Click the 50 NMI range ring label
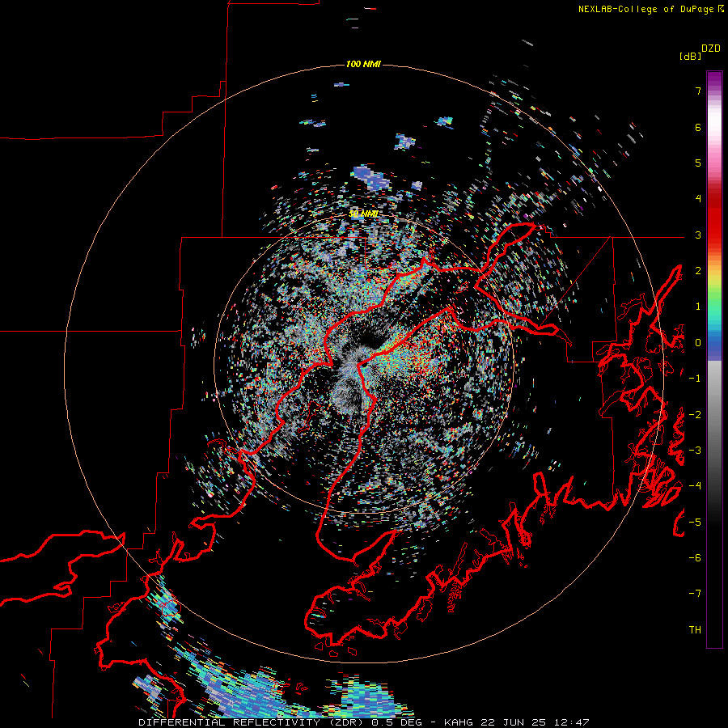The height and width of the screenshot is (728, 728). pos(363,214)
